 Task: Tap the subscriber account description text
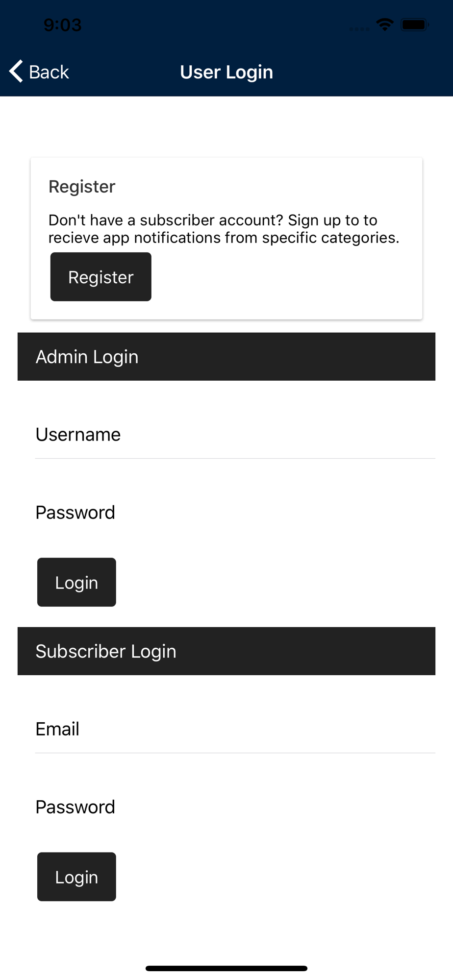[x=224, y=229]
